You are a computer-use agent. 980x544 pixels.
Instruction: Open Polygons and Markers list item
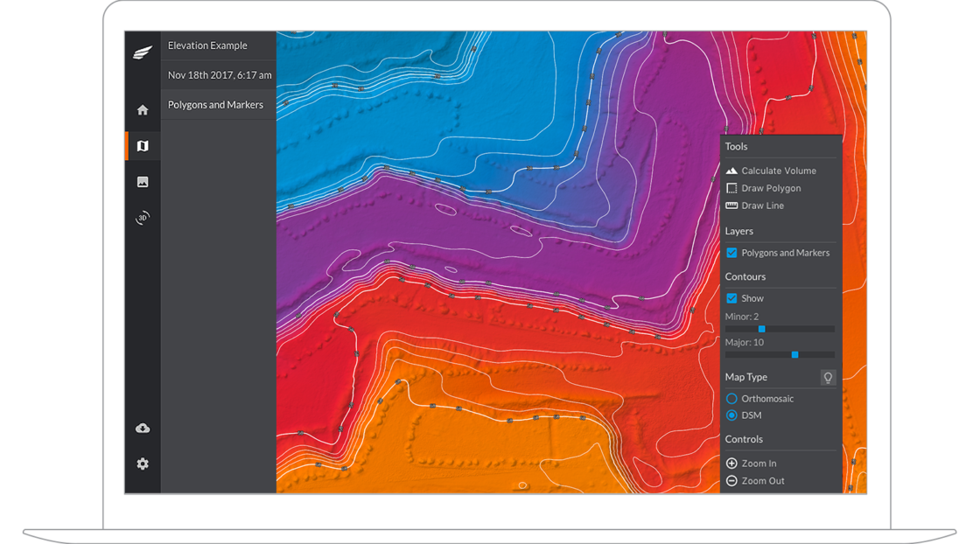(215, 105)
